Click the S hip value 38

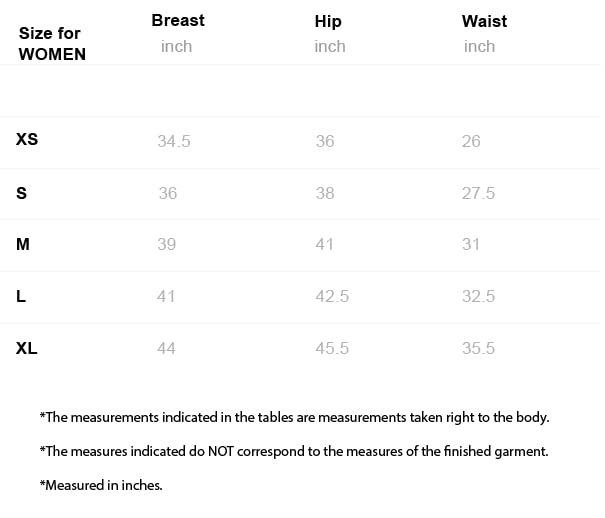point(325,193)
